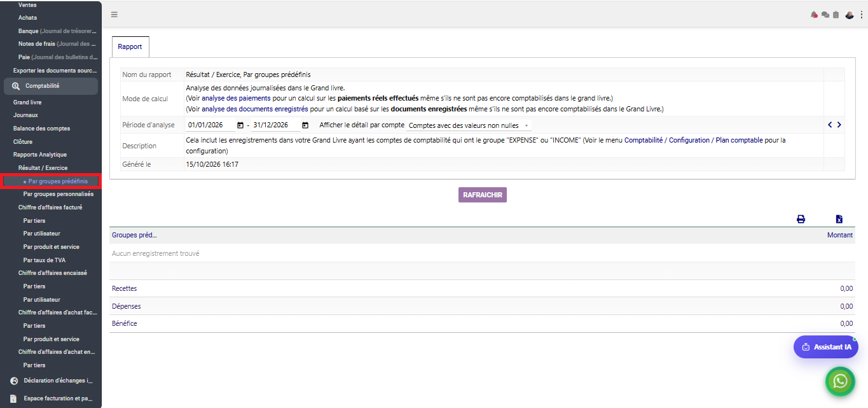Open the Ventes journal menu item
868x408 pixels.
click(x=27, y=5)
